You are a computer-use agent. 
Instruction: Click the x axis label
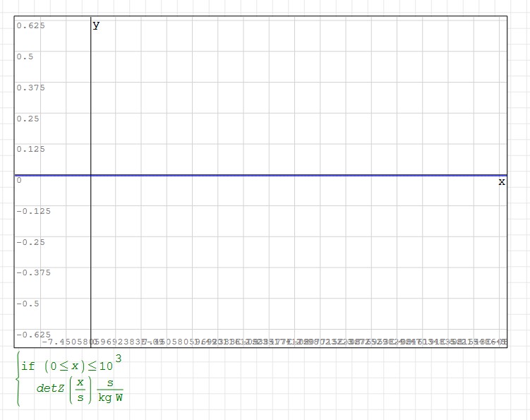[502, 182]
